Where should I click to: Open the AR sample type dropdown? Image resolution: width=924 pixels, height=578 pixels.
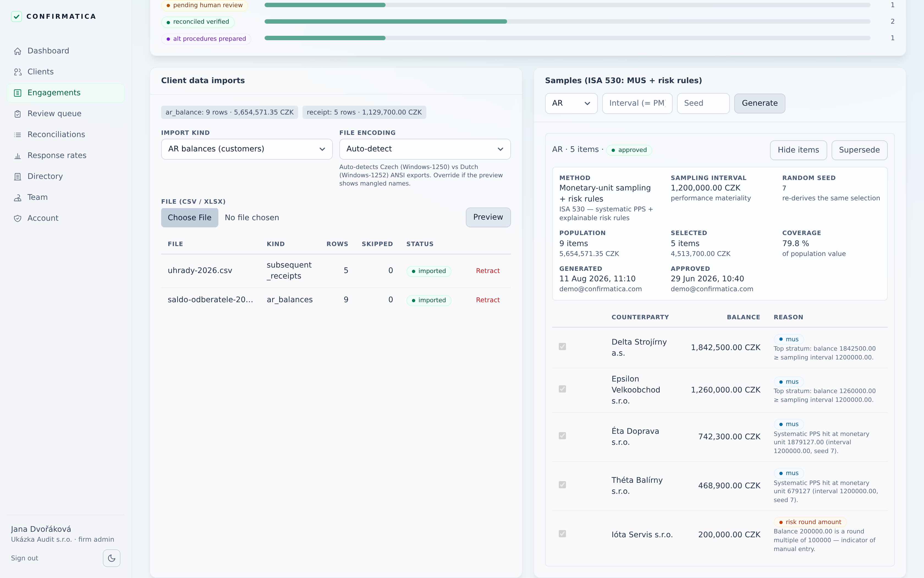pos(571,103)
